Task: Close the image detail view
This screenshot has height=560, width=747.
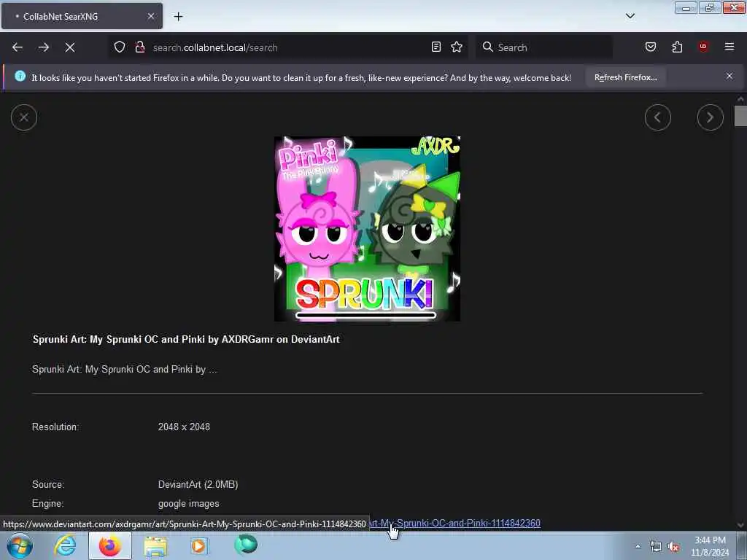Action: point(24,117)
